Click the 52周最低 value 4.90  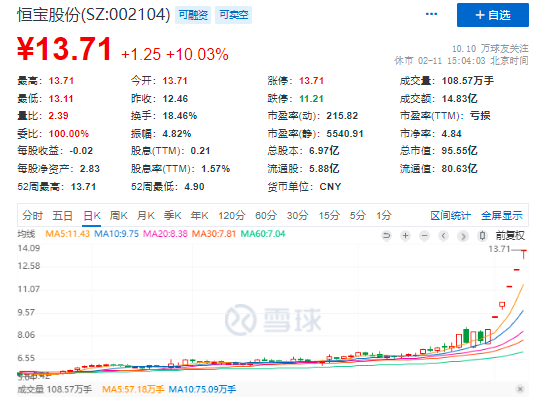pyautogui.click(x=194, y=187)
